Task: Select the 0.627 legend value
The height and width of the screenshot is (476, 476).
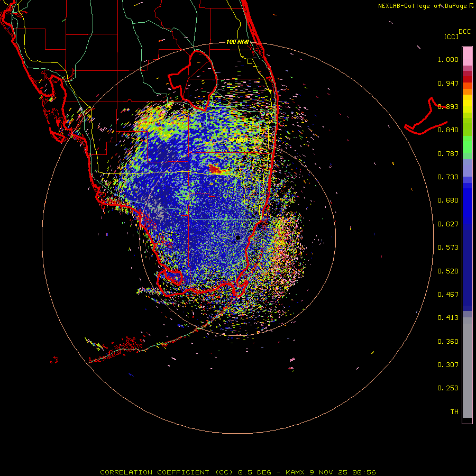Action: pos(448,224)
